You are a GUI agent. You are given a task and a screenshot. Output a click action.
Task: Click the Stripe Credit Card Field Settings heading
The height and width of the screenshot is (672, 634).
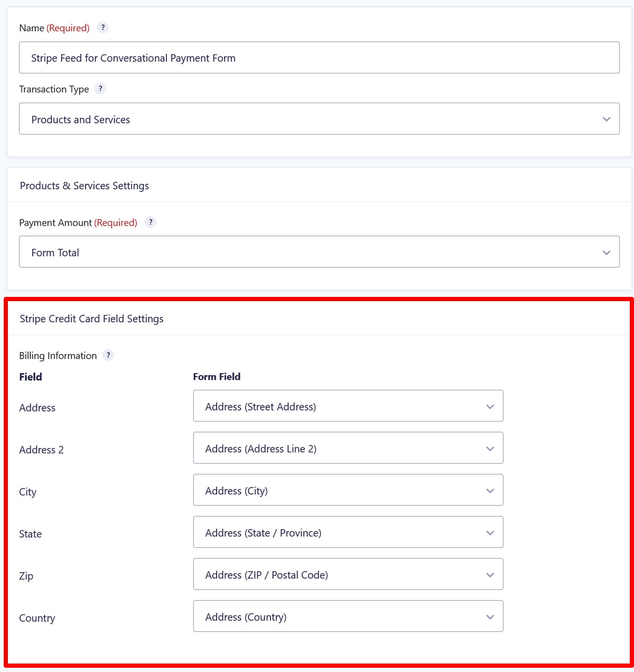[x=91, y=319]
